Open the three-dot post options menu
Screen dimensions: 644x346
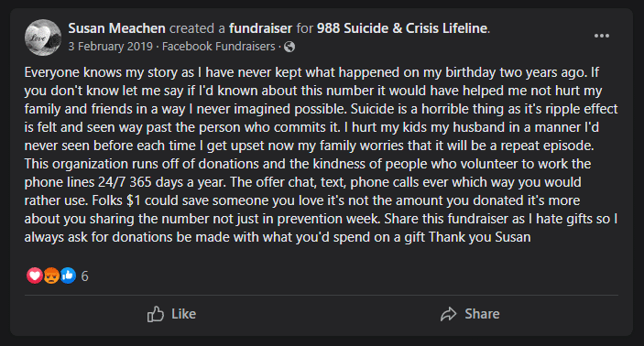tap(602, 36)
